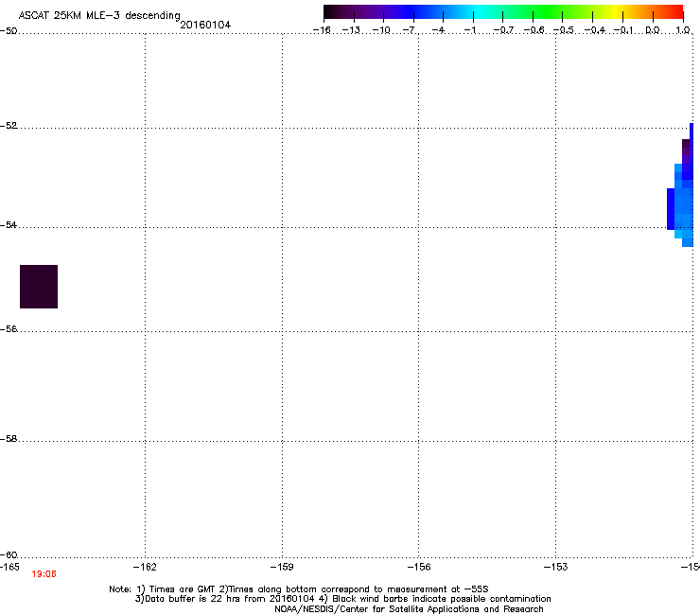
Task: Click the color bar's black end at -16
Action: (330, 12)
